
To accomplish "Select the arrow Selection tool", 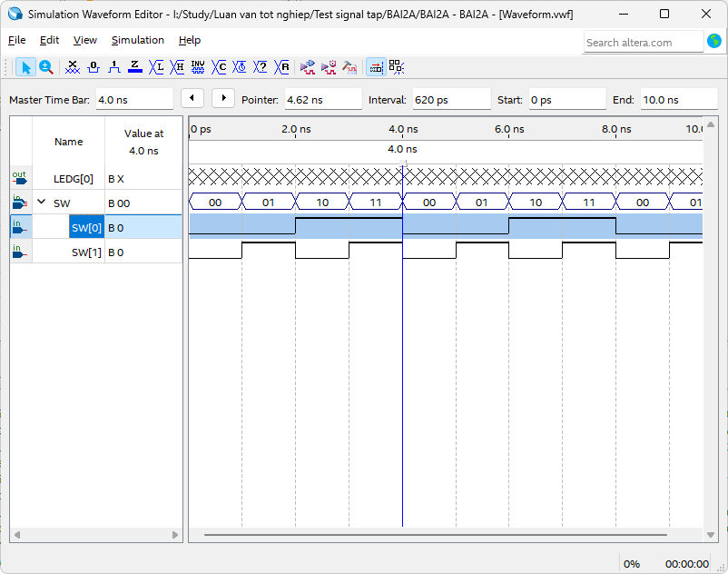I will (26, 67).
